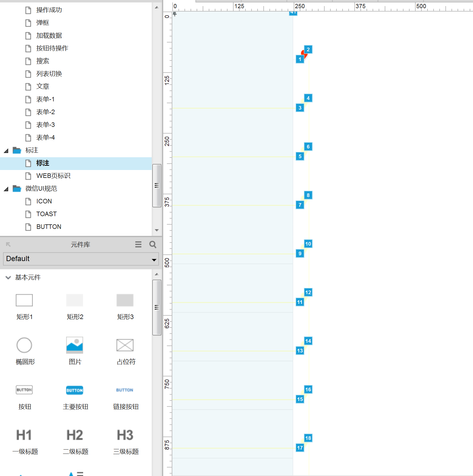Click pages panel scroll down arrow
The image size is (473, 476).
157,230
